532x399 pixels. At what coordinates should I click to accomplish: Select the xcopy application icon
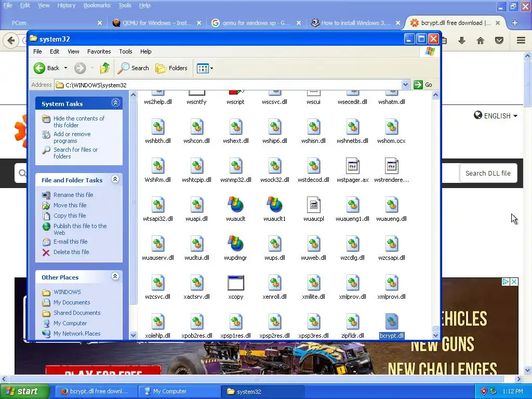pyautogui.click(x=235, y=283)
